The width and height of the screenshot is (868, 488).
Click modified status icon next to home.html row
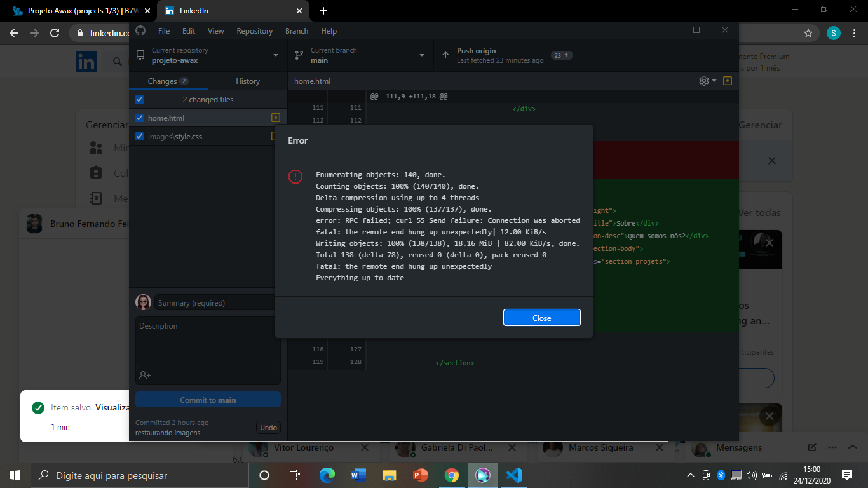click(276, 118)
